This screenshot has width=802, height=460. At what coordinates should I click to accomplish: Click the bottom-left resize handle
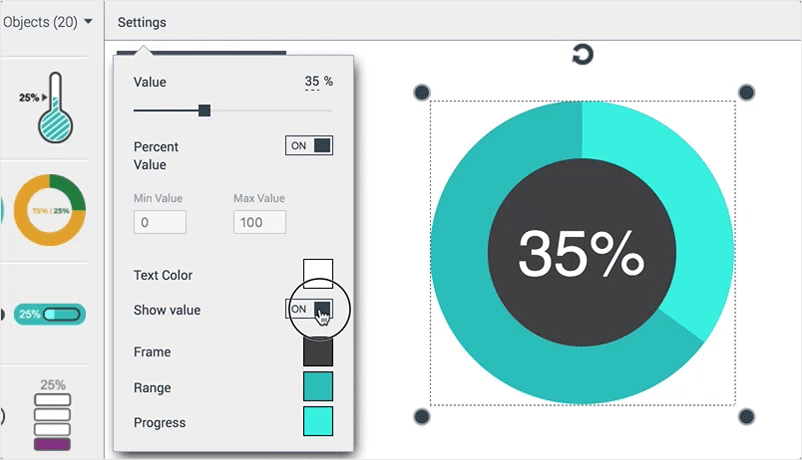coord(422,416)
